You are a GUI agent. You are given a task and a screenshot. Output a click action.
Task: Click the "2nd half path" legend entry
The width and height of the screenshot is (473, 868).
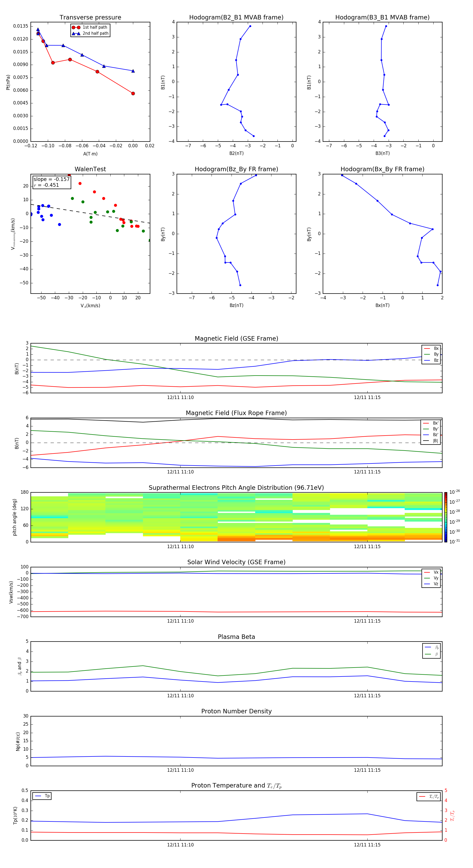click(x=91, y=33)
